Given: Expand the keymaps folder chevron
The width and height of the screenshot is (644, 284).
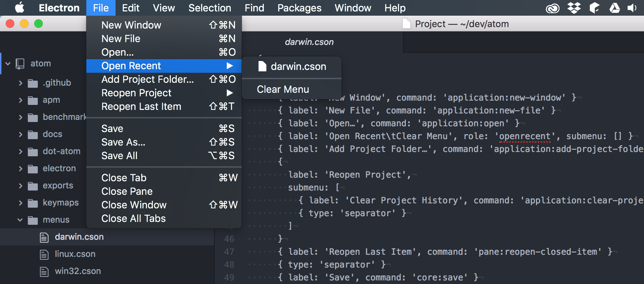Looking at the screenshot, I should click(20, 203).
